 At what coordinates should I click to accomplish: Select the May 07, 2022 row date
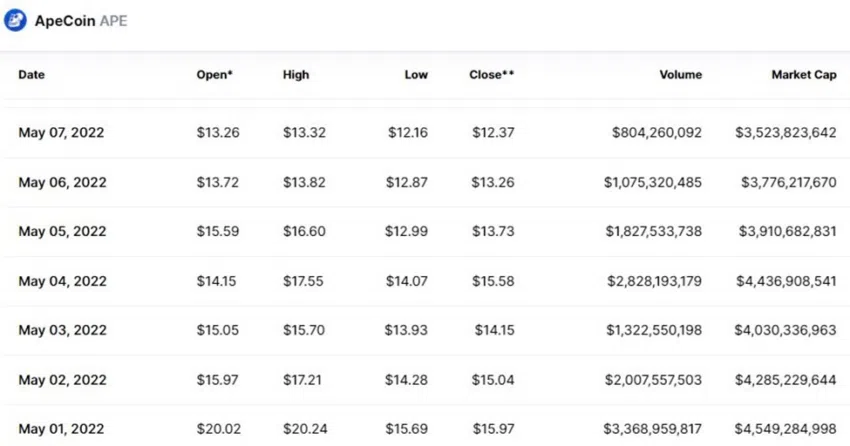pyautogui.click(x=61, y=132)
